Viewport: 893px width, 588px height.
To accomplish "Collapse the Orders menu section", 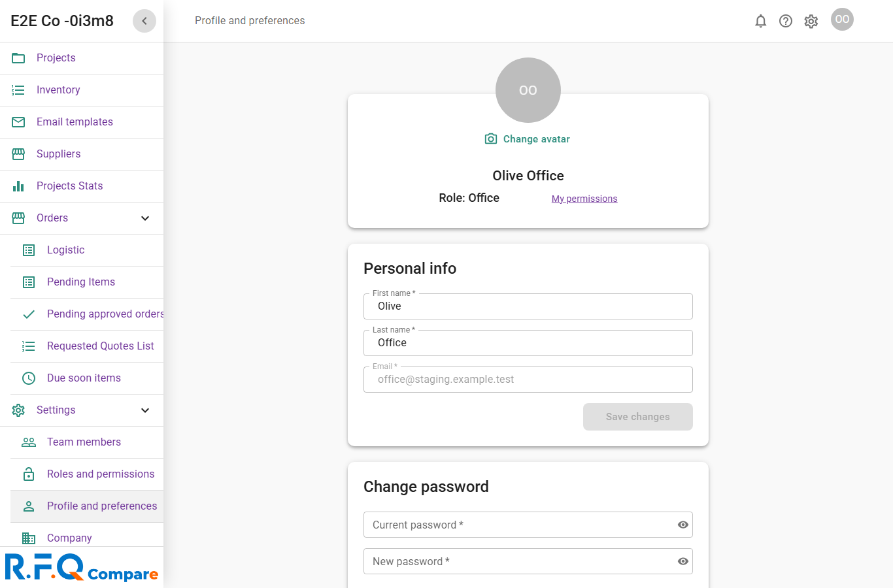I will [x=145, y=218].
